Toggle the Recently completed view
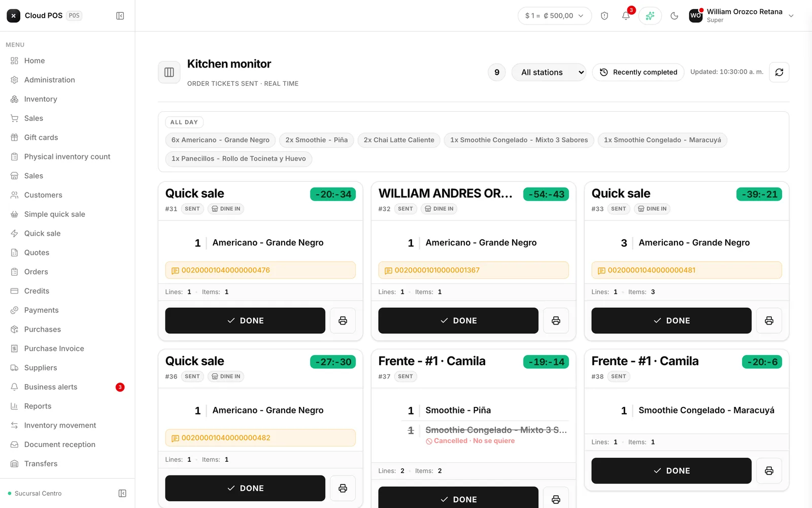812x508 pixels. 638,72
